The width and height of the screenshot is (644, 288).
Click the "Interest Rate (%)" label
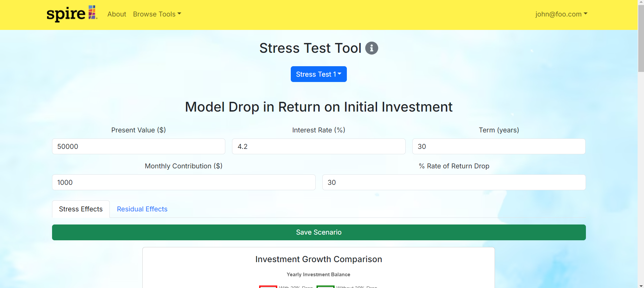point(319,130)
